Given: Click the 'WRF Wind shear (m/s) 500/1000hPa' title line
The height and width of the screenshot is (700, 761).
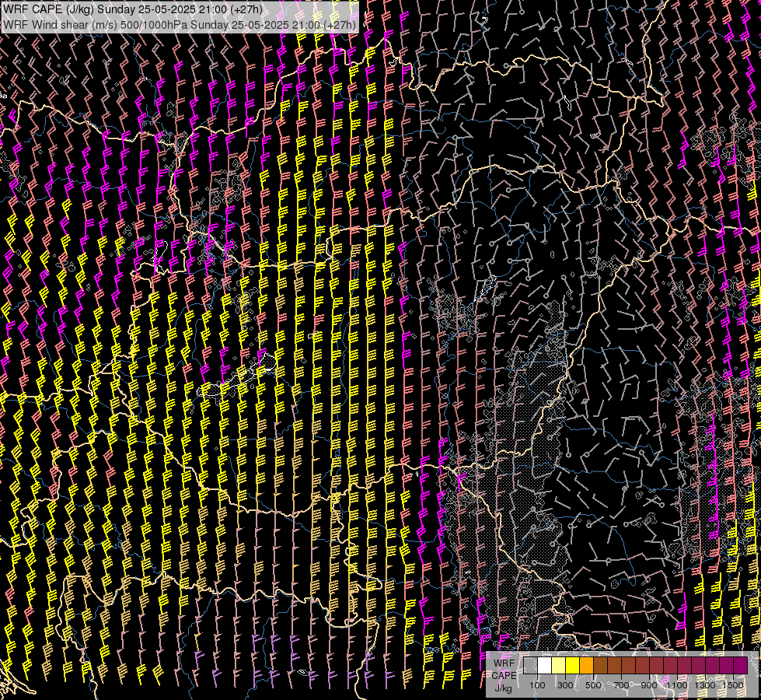Looking at the screenshot, I should [180, 24].
